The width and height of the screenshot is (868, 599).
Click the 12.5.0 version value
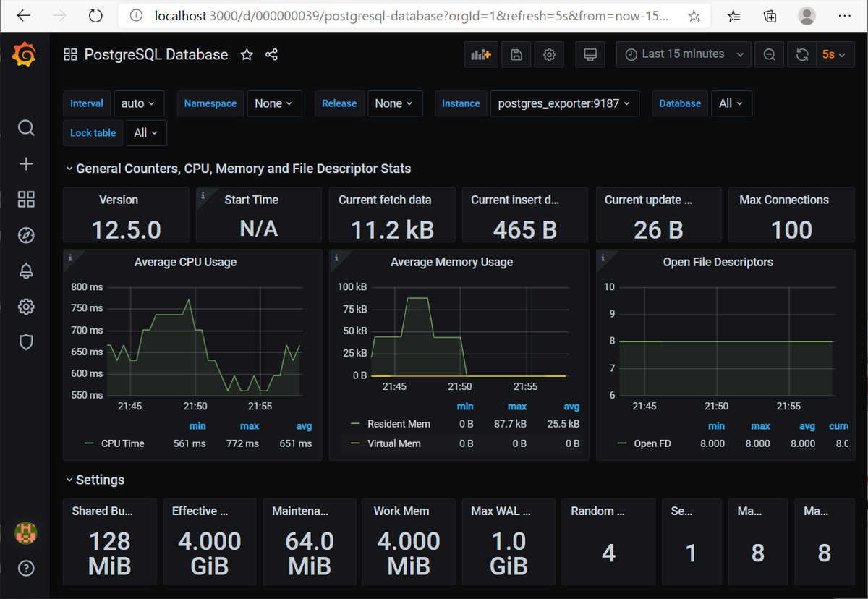click(126, 229)
